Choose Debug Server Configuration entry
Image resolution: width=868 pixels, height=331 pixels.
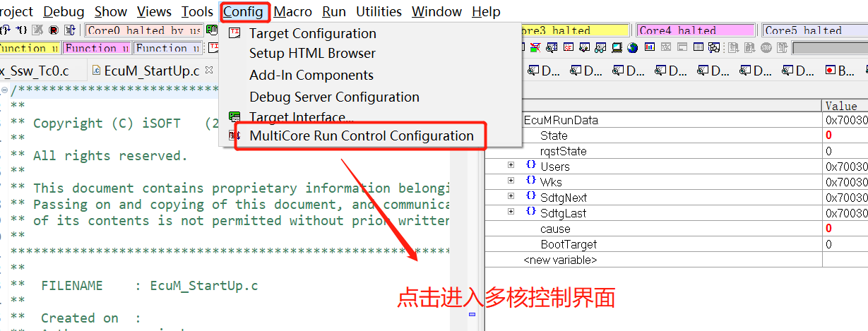[334, 97]
